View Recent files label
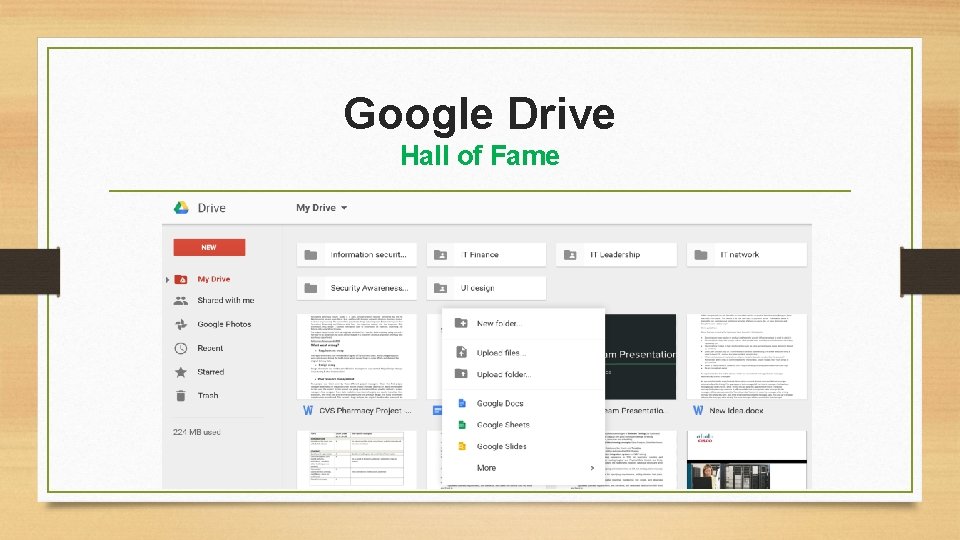The width and height of the screenshot is (960, 540). coord(210,348)
